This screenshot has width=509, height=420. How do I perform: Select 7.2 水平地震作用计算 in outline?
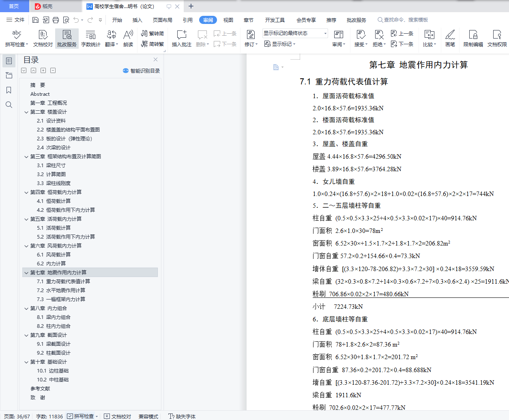pyautogui.click(x=61, y=291)
